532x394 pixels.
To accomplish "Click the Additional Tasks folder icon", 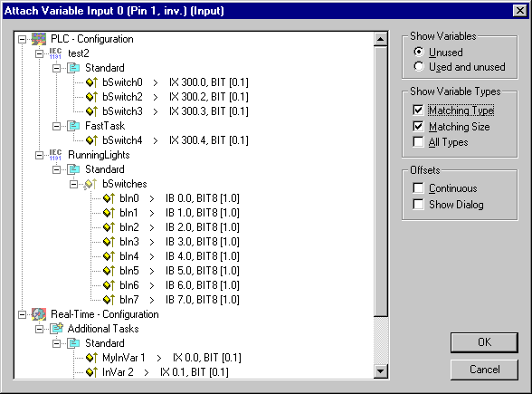I will [56, 329].
